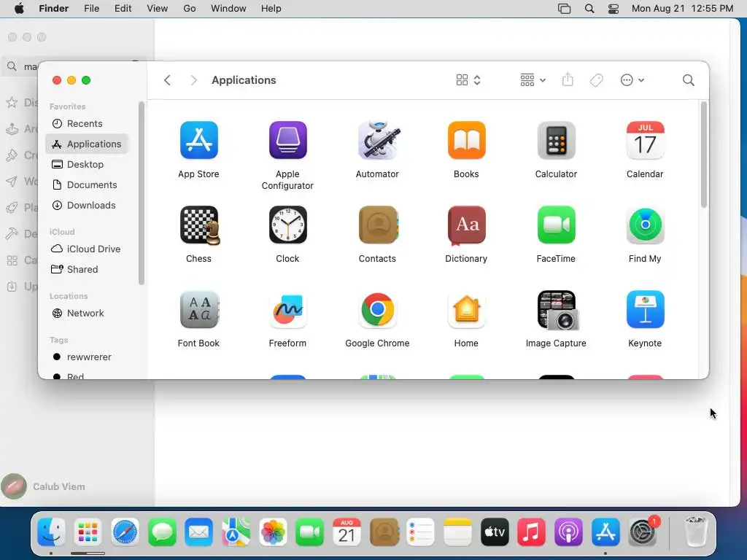This screenshot has height=560, width=747.
Task: Open the Apple menu
Action: point(19,9)
